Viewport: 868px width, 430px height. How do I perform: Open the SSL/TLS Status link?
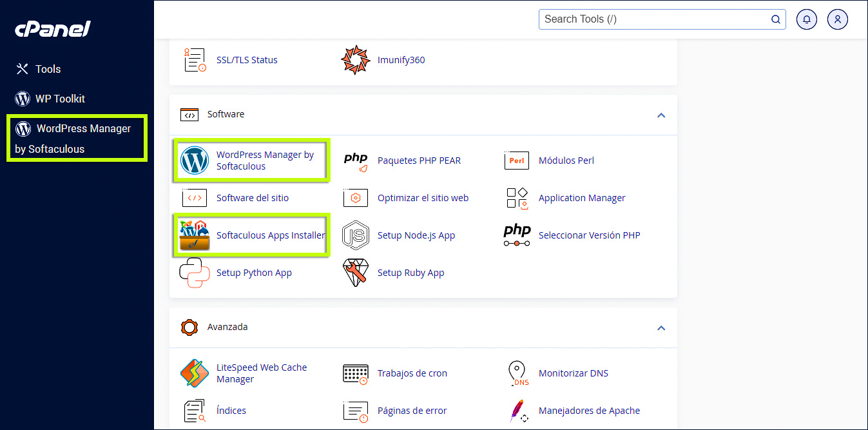coord(247,60)
